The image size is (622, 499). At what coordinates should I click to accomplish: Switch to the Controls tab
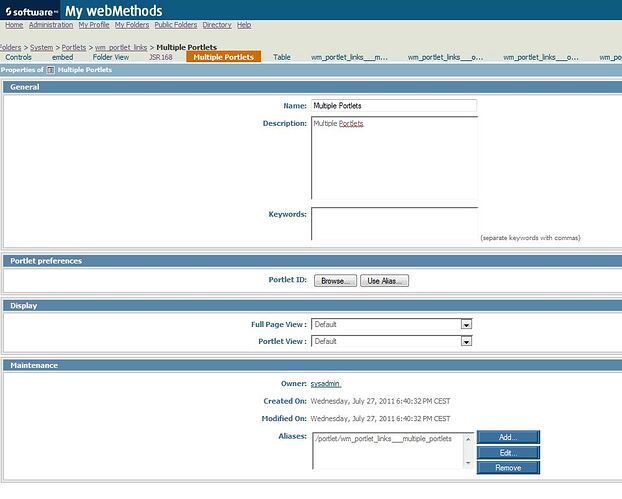point(18,57)
